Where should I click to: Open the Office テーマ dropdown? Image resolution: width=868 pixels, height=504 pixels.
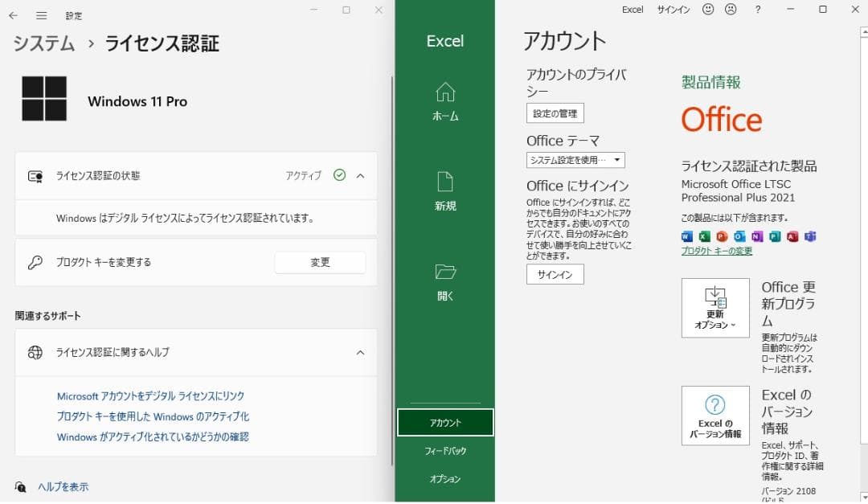pos(574,159)
